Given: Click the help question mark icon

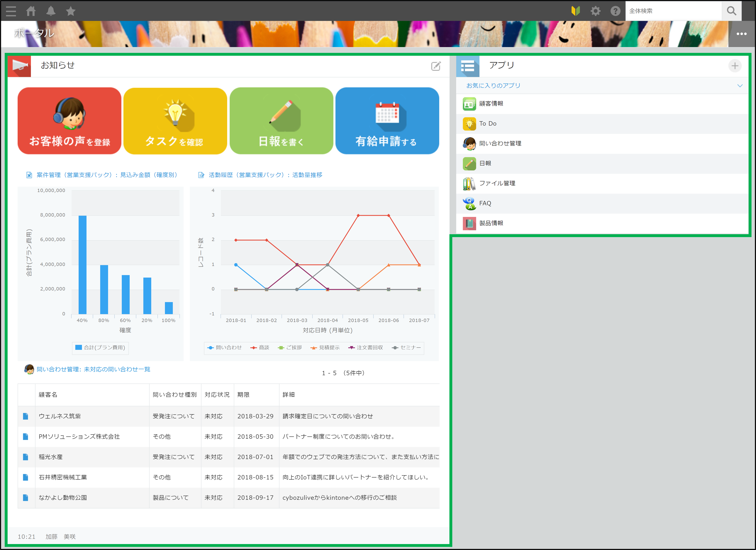Looking at the screenshot, I should 615,11.
